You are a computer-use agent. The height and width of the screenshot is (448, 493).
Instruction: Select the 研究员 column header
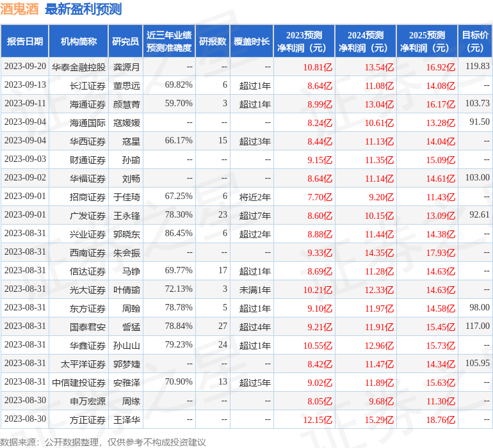[125, 42]
